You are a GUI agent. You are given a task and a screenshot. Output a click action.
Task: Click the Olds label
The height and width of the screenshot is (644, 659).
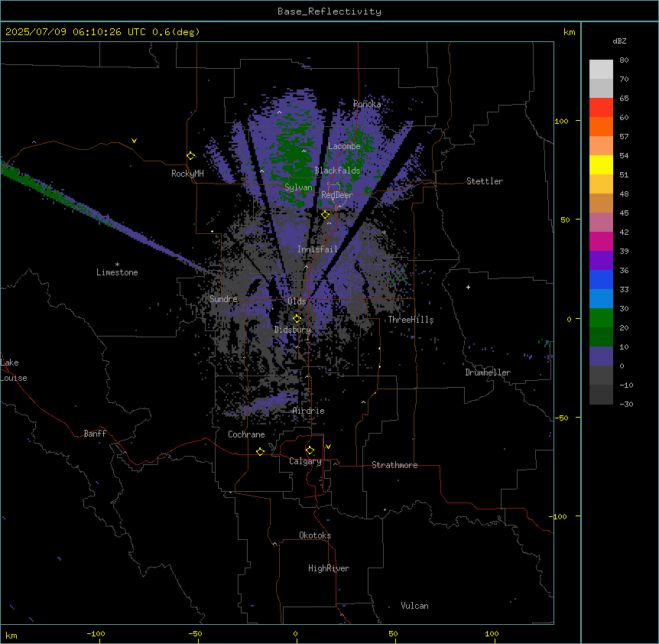pos(297,301)
